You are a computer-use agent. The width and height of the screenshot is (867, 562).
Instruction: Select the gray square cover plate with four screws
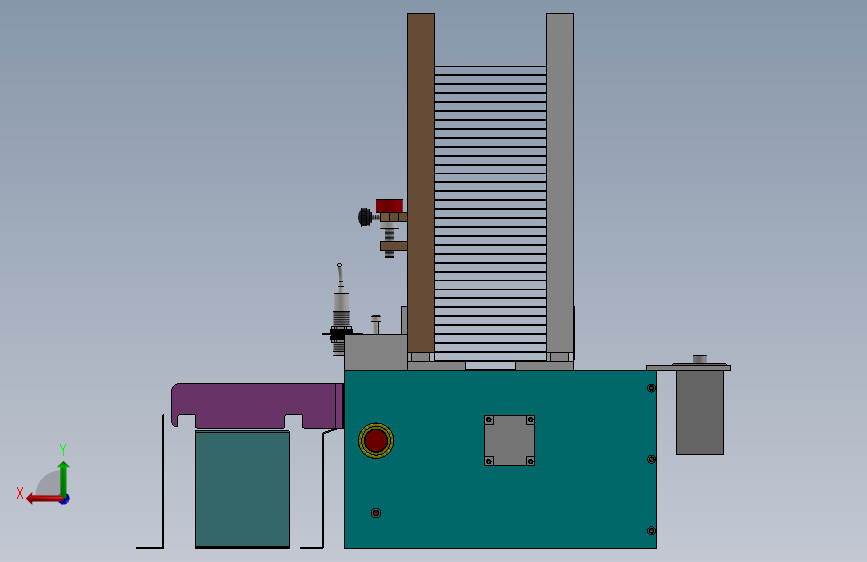click(x=509, y=440)
